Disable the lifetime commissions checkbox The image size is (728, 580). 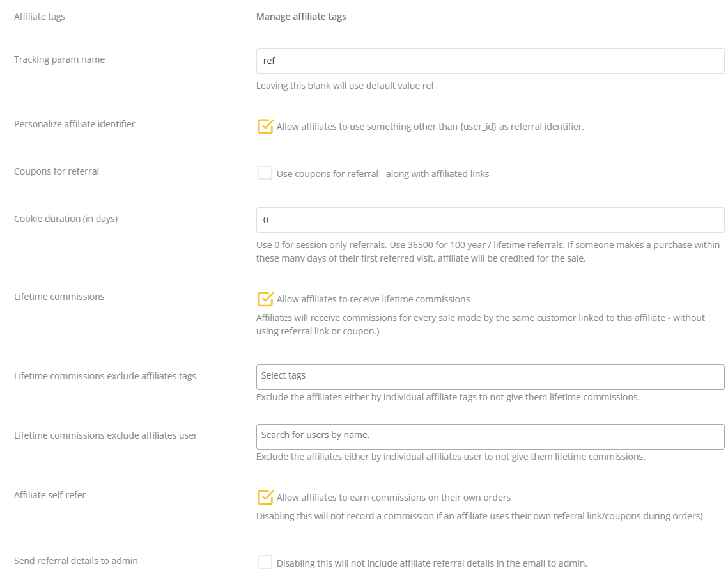pyautogui.click(x=265, y=299)
